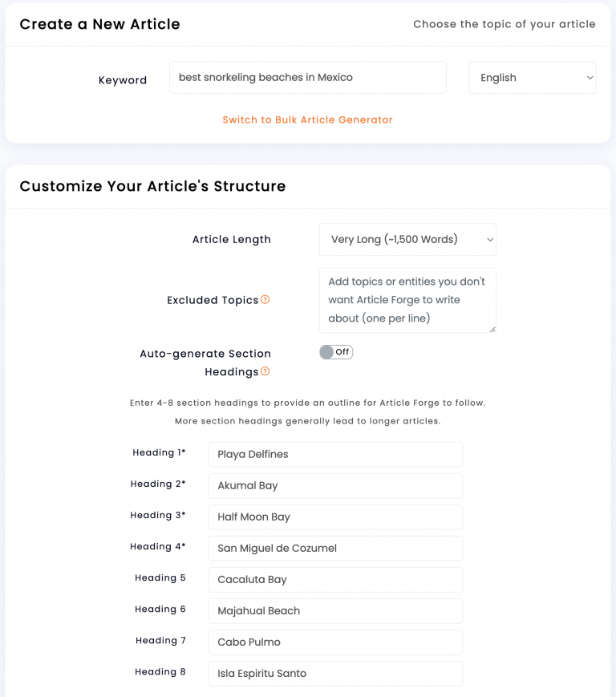Expand the language selector chevron
The image size is (616, 697).
click(x=588, y=77)
